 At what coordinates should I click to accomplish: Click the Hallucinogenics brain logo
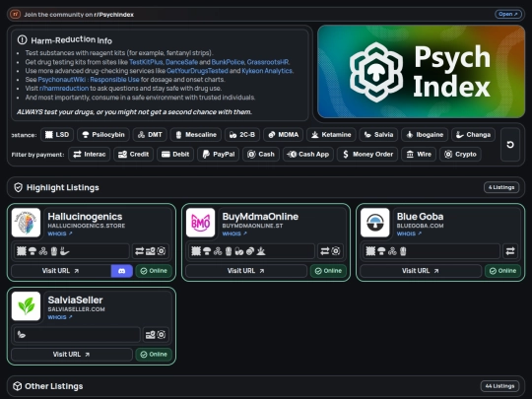pos(26,223)
